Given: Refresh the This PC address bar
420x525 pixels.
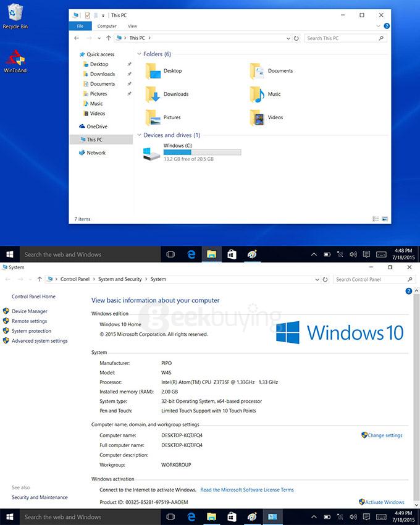Looking at the screenshot, I should [296, 38].
